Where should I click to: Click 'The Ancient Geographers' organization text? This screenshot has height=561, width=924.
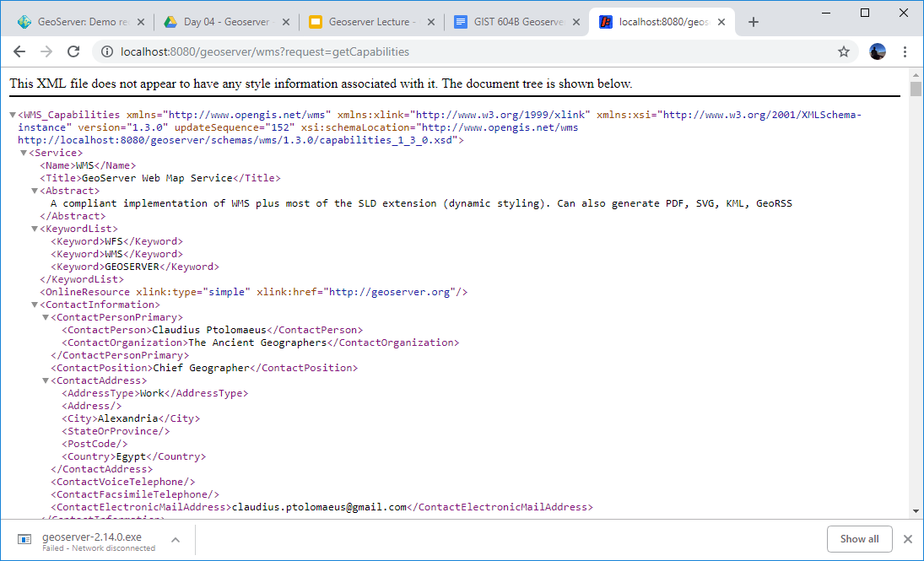point(257,343)
